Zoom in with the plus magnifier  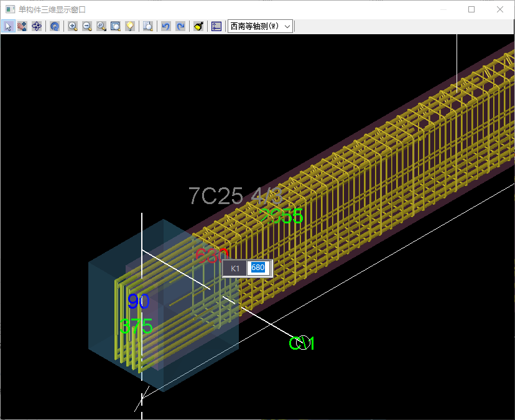[73, 26]
